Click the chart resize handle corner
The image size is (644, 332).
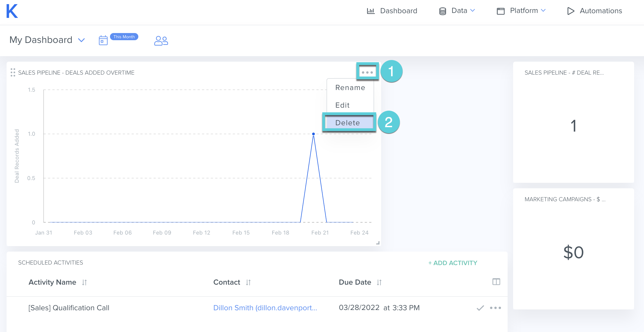click(x=378, y=243)
